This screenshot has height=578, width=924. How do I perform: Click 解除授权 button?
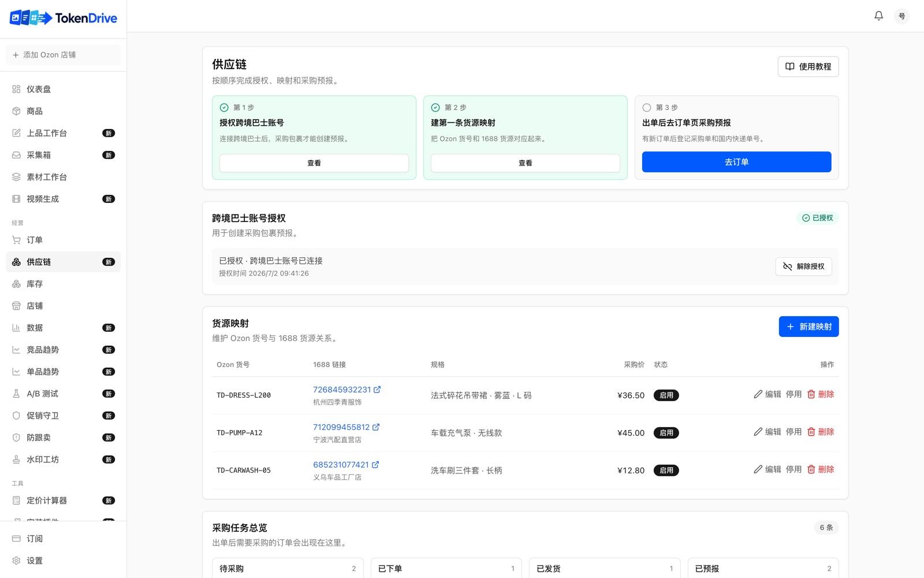(x=803, y=266)
